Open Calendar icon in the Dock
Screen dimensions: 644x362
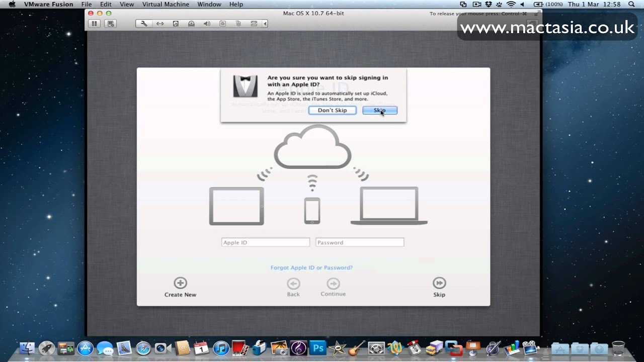(201, 348)
